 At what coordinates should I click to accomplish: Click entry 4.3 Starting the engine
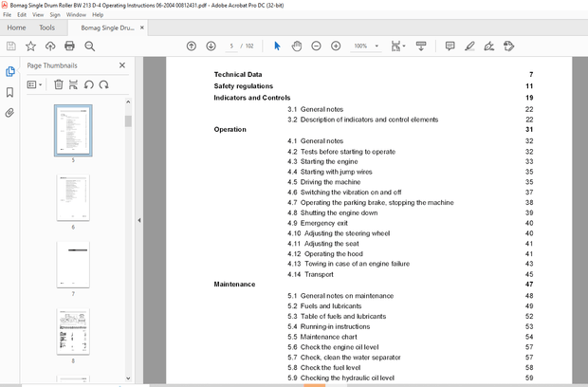pyautogui.click(x=322, y=161)
